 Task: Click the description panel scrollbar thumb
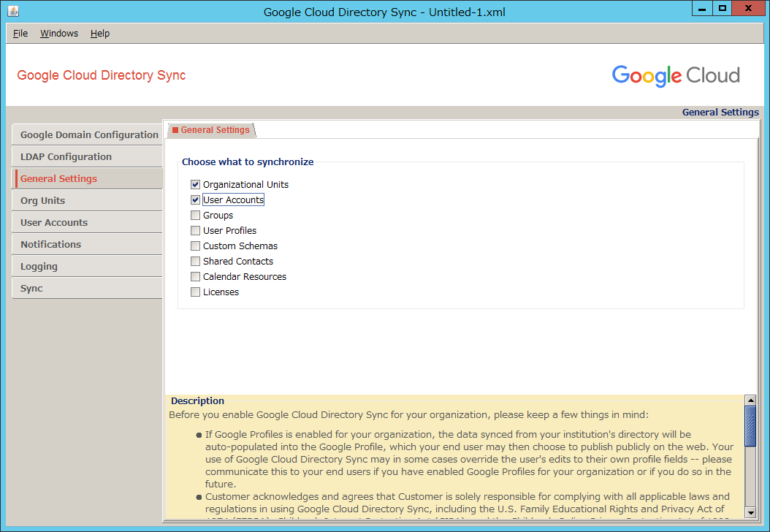pos(750,426)
